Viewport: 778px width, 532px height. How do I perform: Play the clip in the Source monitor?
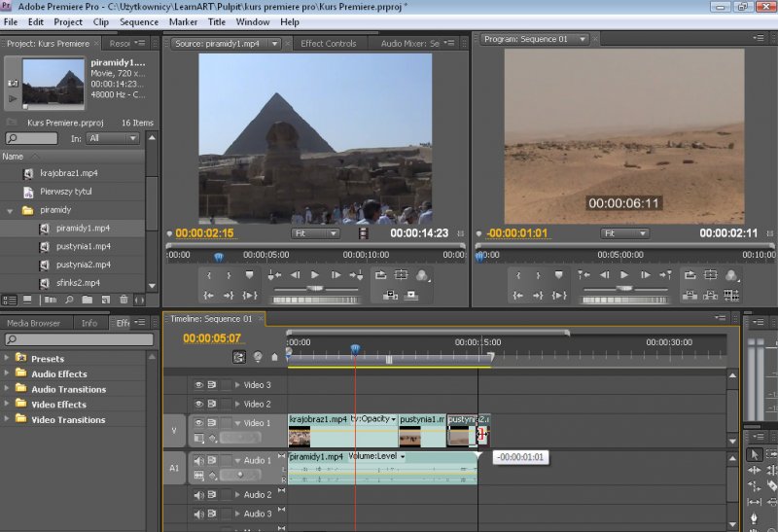click(315, 275)
